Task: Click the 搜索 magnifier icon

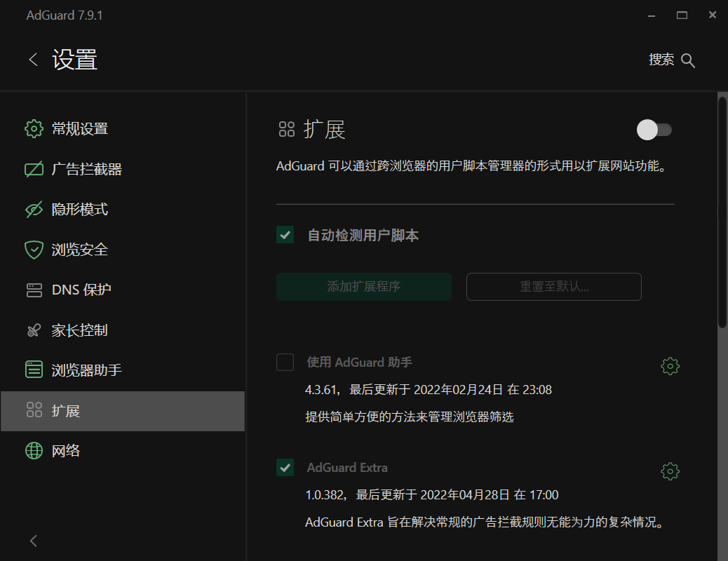Action: click(x=688, y=60)
